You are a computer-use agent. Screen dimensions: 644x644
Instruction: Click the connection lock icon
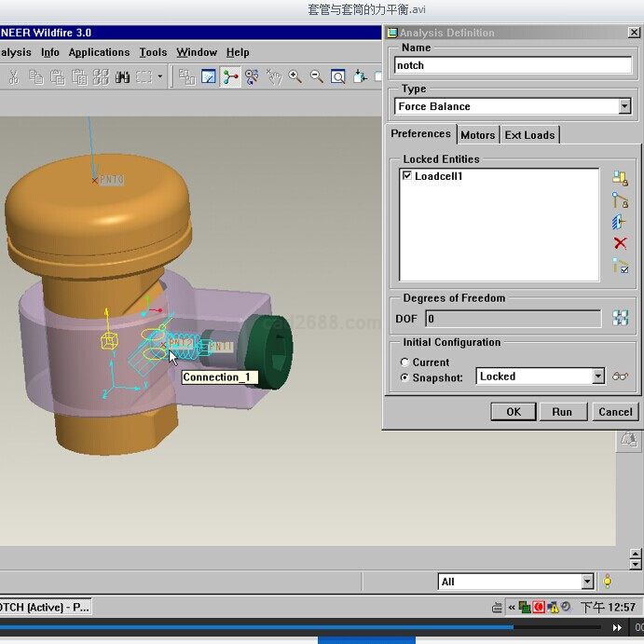click(620, 200)
